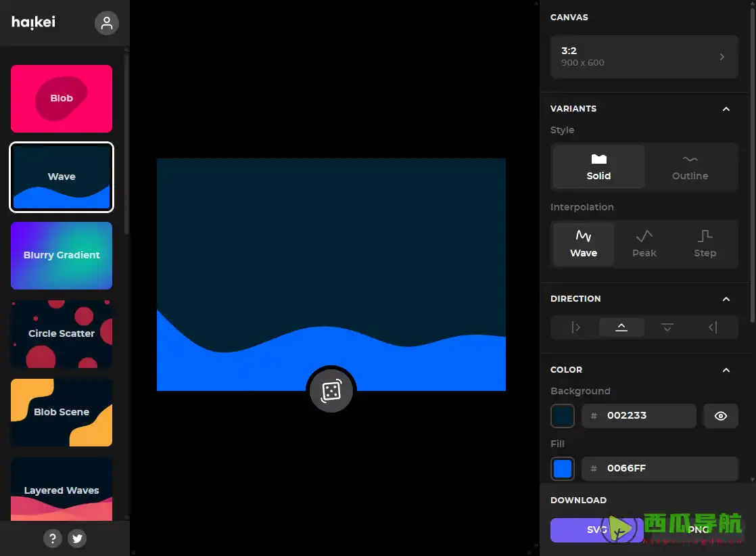Toggle background visibility eye icon
Viewport: 756px width, 556px height.
[x=720, y=416]
